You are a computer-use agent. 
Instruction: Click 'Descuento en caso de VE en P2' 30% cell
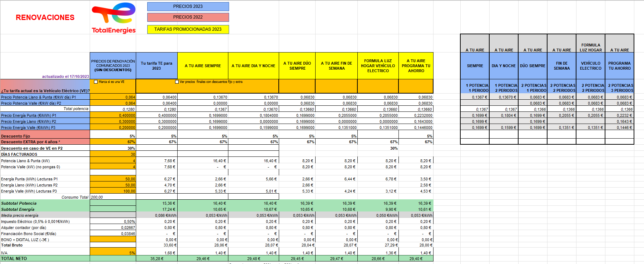[113, 148]
